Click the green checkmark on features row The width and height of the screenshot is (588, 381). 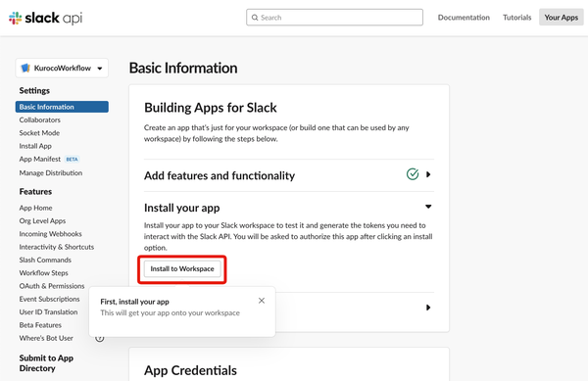pyautogui.click(x=413, y=174)
